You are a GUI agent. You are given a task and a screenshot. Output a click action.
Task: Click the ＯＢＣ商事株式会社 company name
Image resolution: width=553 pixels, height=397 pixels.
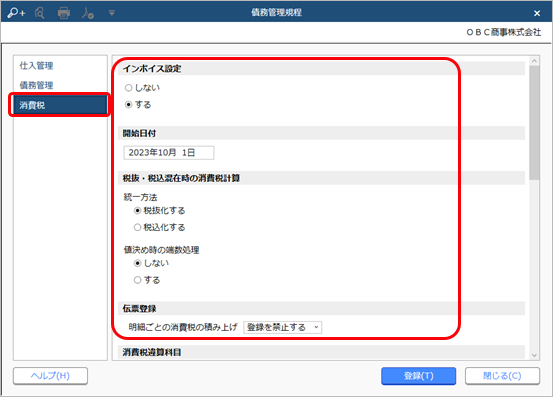point(504,32)
